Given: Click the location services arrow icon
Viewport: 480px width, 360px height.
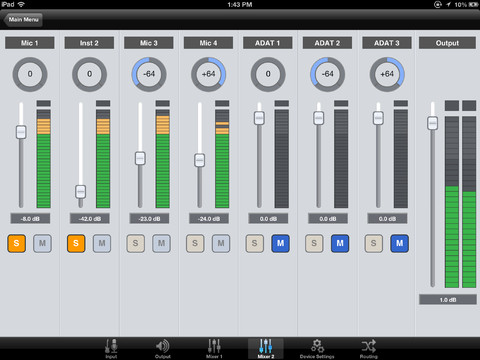Looking at the screenshot, I should tap(448, 4).
